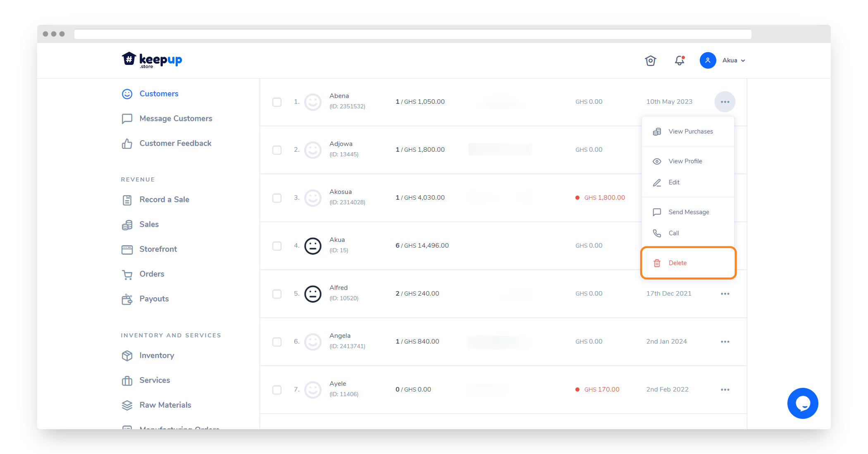This screenshot has height=454, width=868.
Task: Expand the Akua account dropdown
Action: click(x=733, y=60)
